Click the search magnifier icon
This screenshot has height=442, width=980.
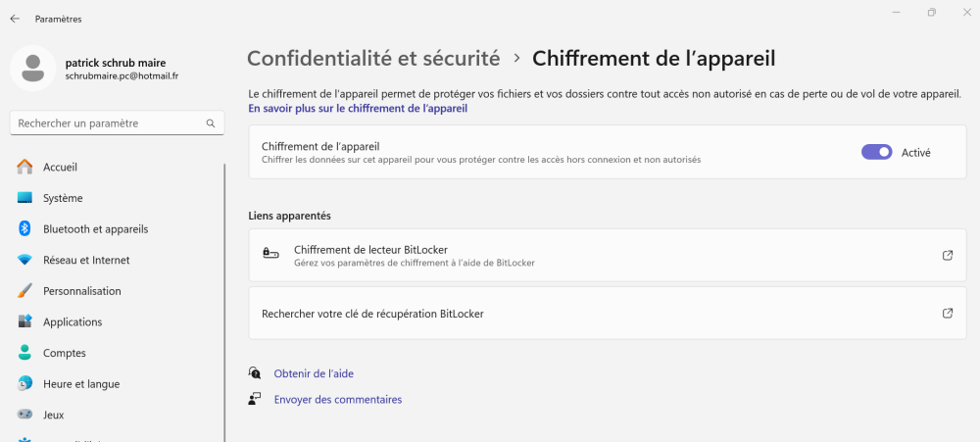coord(211,123)
